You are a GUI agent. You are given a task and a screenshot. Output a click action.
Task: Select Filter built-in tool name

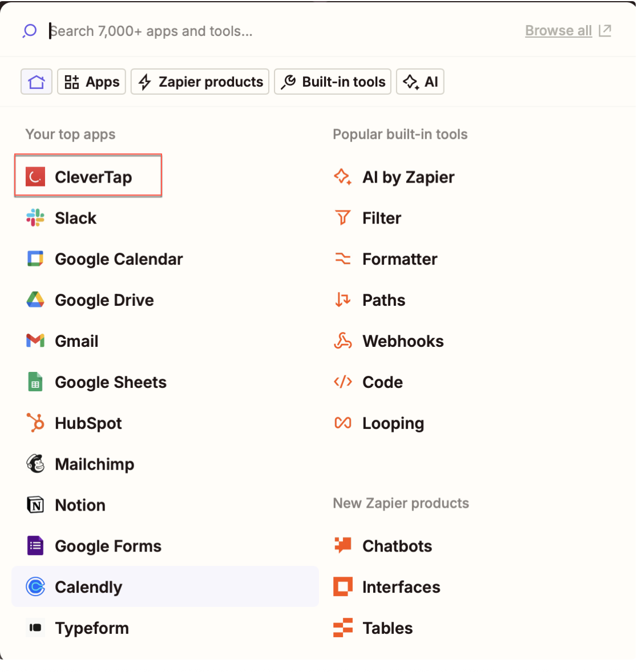pos(382,218)
